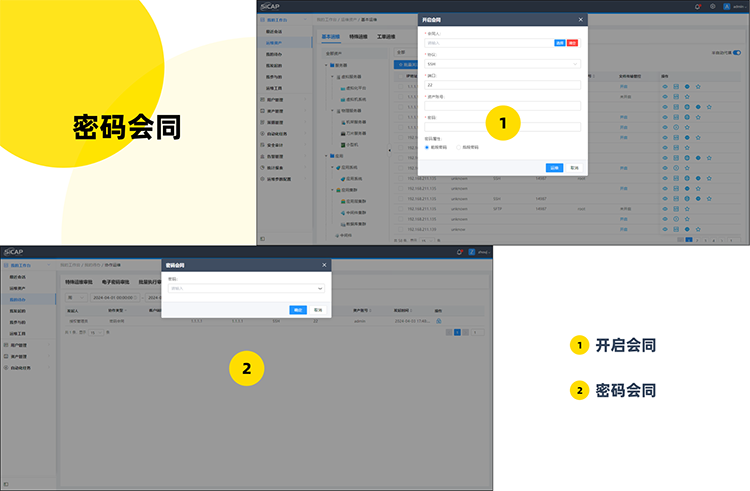
Task: Select the second 密码属性 radio option
Action: [x=459, y=147]
